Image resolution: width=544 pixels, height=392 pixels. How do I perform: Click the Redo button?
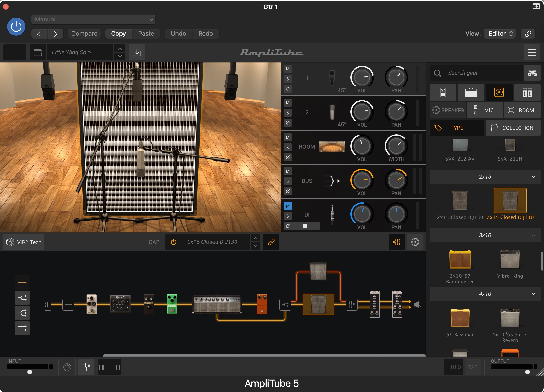[205, 34]
